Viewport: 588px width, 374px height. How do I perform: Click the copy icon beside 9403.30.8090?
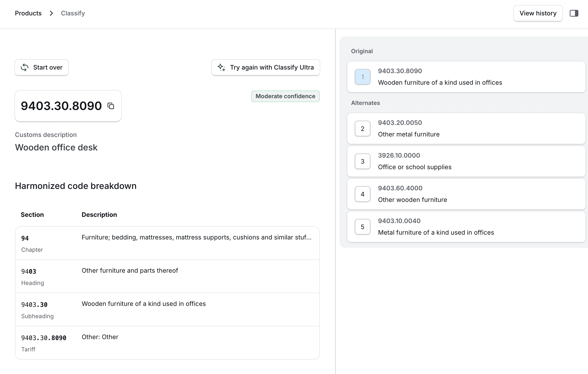click(x=111, y=106)
